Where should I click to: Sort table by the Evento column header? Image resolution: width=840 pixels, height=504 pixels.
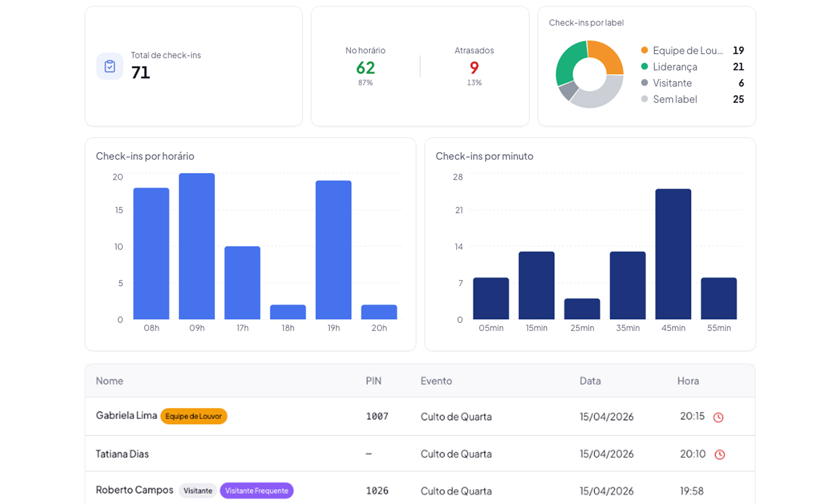tap(436, 381)
